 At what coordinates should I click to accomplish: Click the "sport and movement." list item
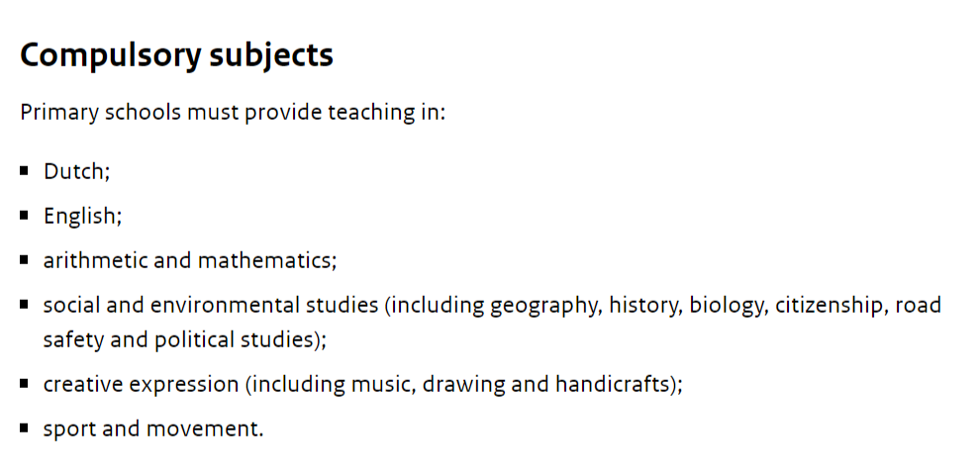tap(153, 428)
